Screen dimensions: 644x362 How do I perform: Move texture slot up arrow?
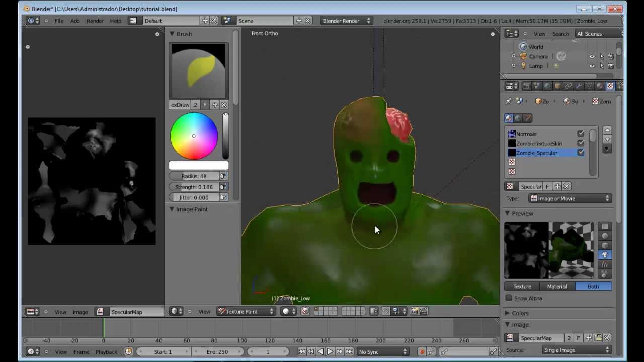607,130
